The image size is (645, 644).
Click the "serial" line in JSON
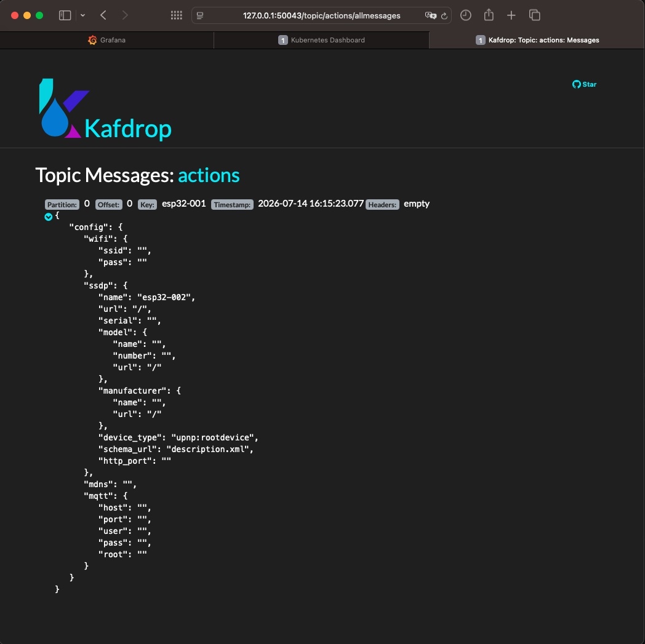[130, 320]
